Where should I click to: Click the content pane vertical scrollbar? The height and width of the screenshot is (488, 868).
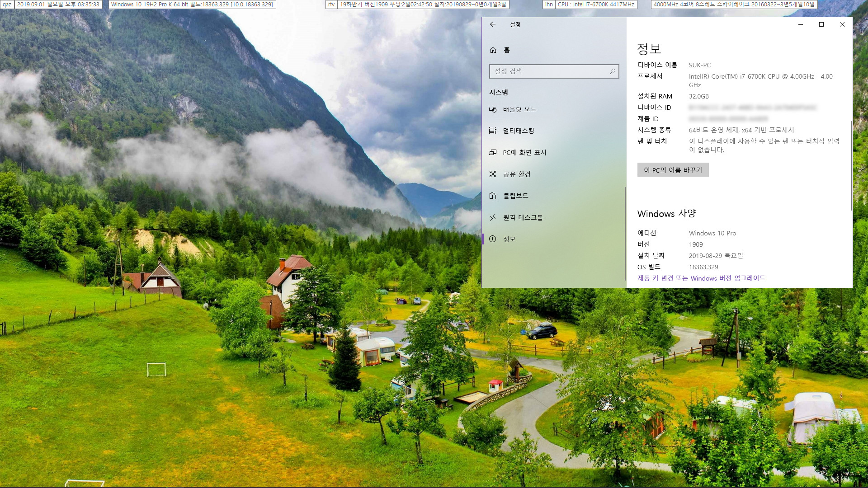point(851,165)
